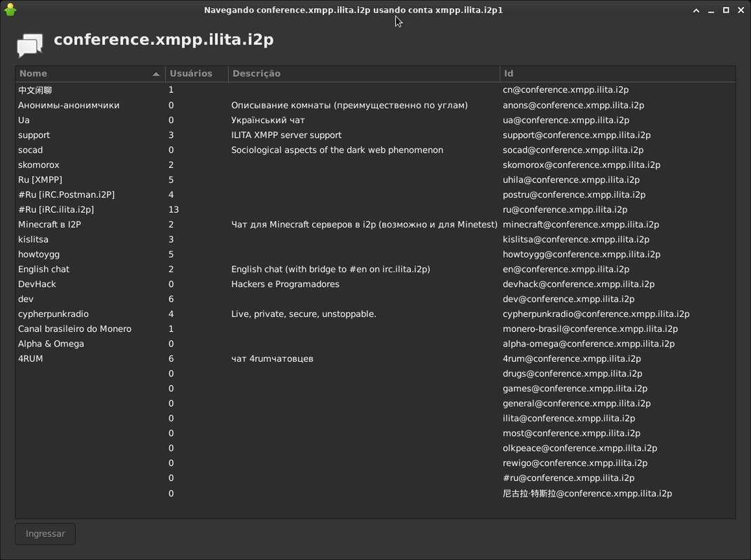The width and height of the screenshot is (751, 560).
Task: Select the #Ru [iRC.ilita.i2p] room
Action: pos(375,209)
